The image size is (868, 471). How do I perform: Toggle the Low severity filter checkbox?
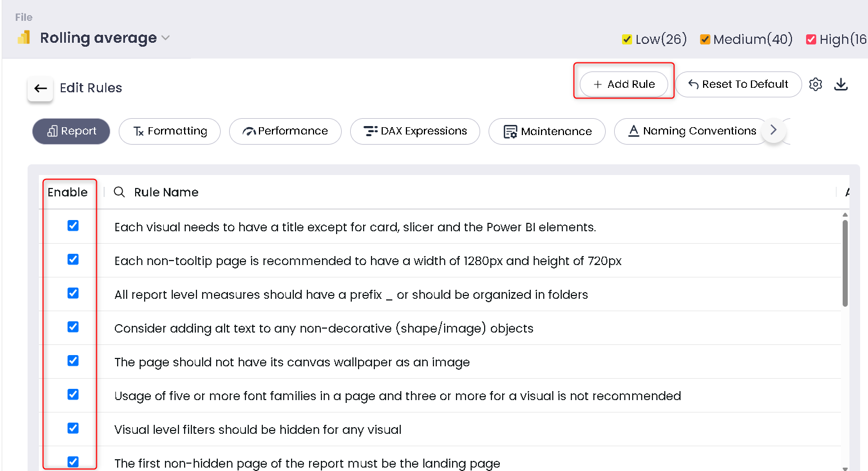[x=627, y=39]
